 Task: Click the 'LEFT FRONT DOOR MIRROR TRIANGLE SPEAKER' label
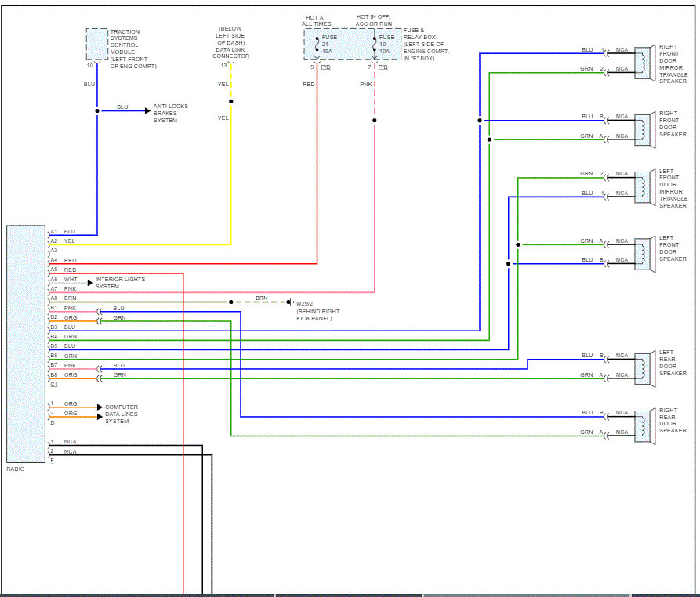(673, 188)
